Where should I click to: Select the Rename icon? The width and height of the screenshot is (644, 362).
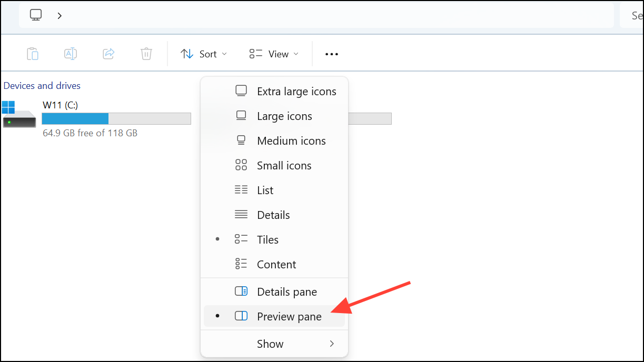[x=70, y=53]
